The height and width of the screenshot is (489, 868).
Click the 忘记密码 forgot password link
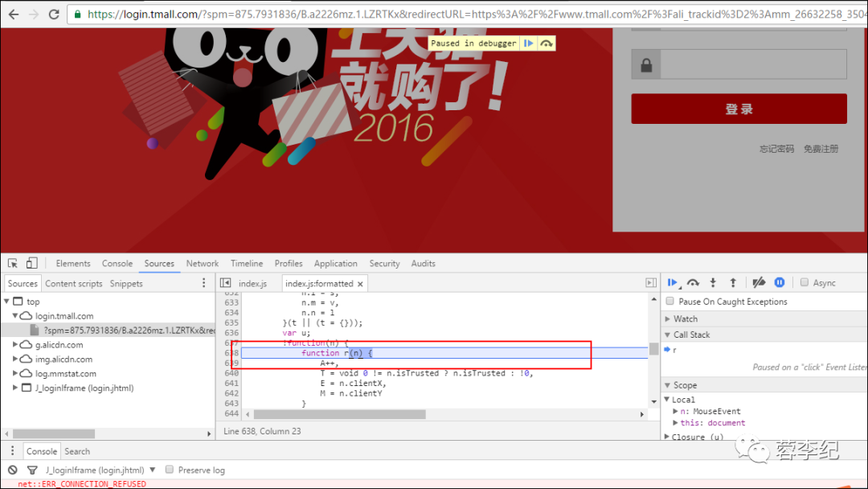click(x=776, y=149)
